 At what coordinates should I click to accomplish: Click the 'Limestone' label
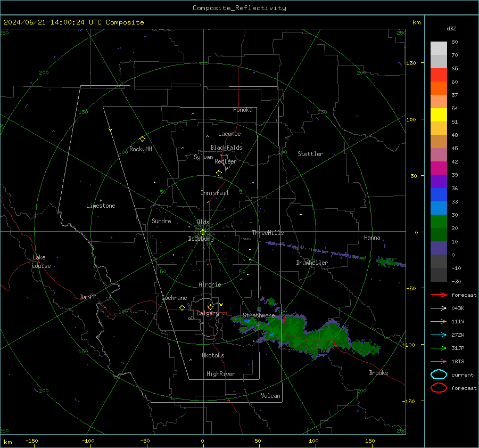coord(101,206)
